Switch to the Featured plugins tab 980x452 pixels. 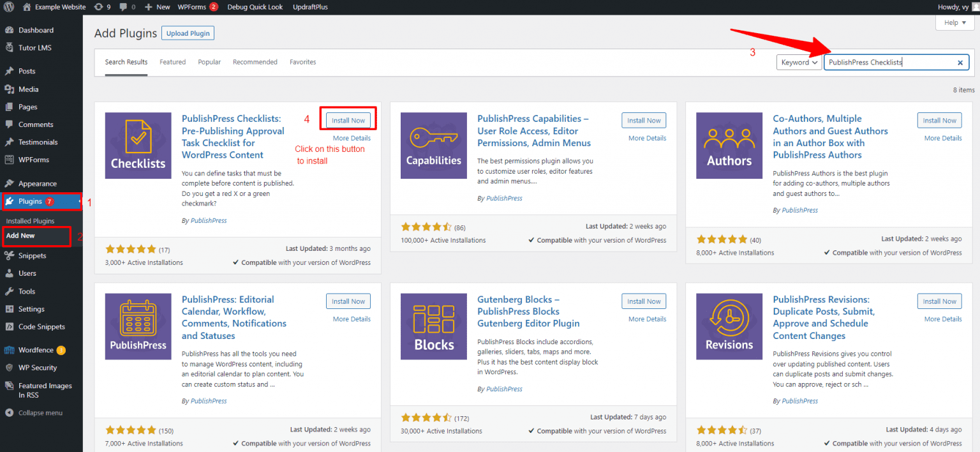pos(172,62)
